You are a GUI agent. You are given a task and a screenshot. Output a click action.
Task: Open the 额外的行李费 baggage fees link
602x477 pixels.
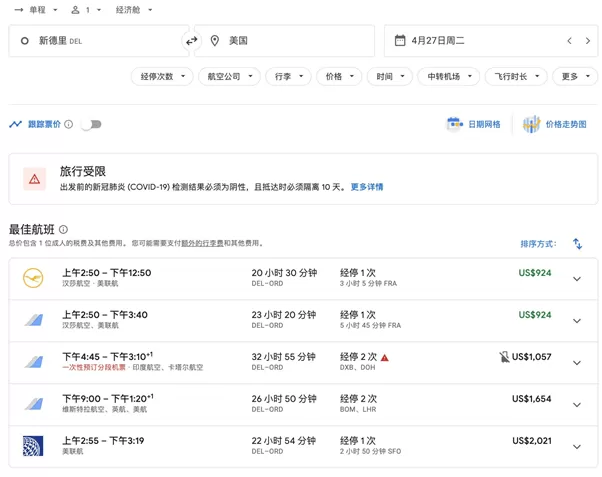[x=202, y=243]
